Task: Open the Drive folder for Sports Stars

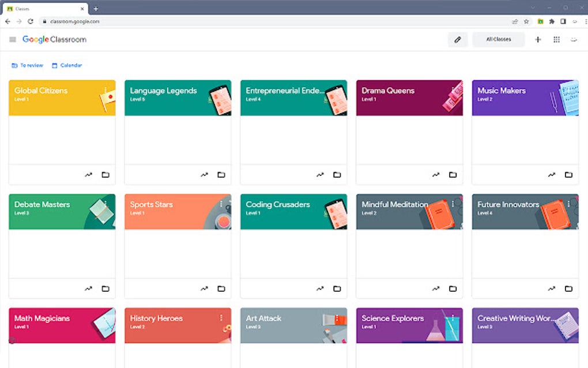Action: [x=221, y=288]
